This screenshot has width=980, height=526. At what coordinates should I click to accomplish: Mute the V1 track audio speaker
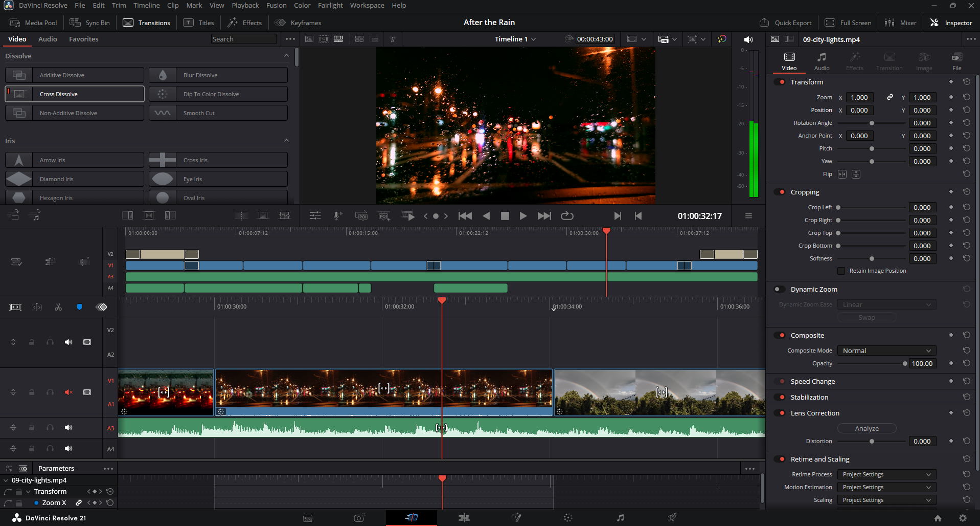tap(69, 392)
